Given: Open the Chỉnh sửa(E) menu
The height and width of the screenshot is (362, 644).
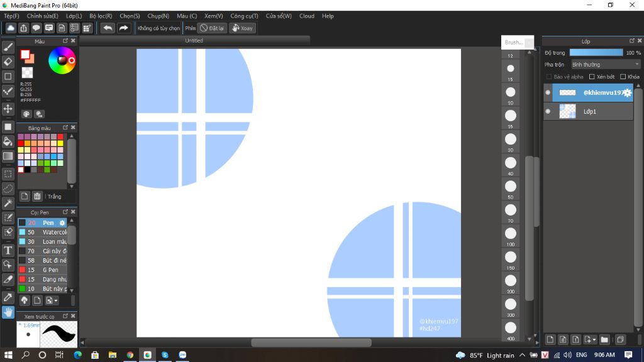Looking at the screenshot, I should coord(42,16).
